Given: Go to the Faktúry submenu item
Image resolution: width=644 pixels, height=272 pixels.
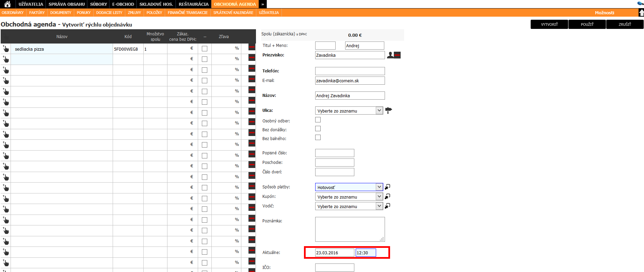Looking at the screenshot, I should click(37, 13).
